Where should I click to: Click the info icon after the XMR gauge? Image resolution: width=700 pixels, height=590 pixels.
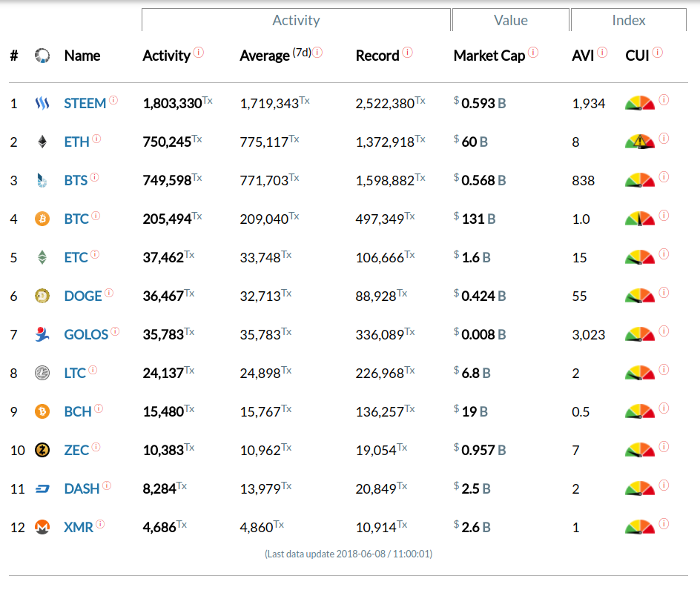pyautogui.click(x=664, y=523)
